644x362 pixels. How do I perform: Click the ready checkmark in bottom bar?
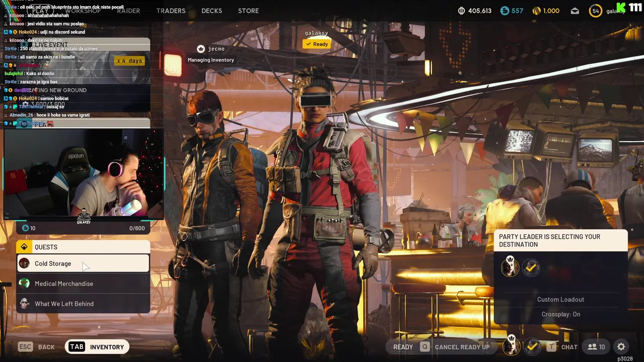532,346
